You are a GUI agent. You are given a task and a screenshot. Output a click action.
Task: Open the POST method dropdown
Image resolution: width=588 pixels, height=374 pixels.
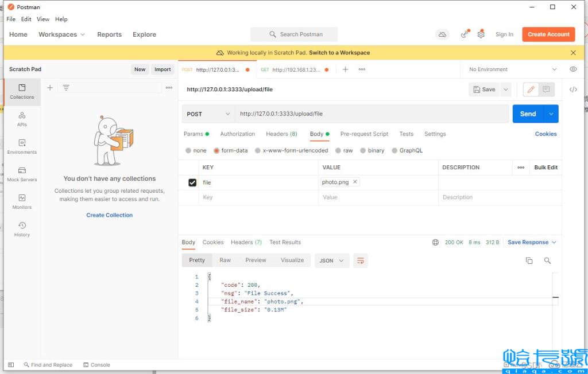pos(209,114)
